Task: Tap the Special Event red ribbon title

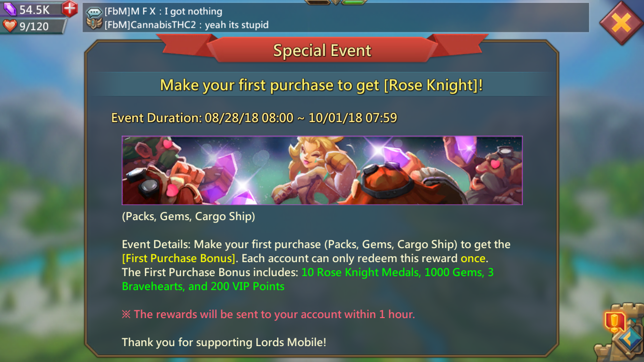Action: [x=322, y=50]
